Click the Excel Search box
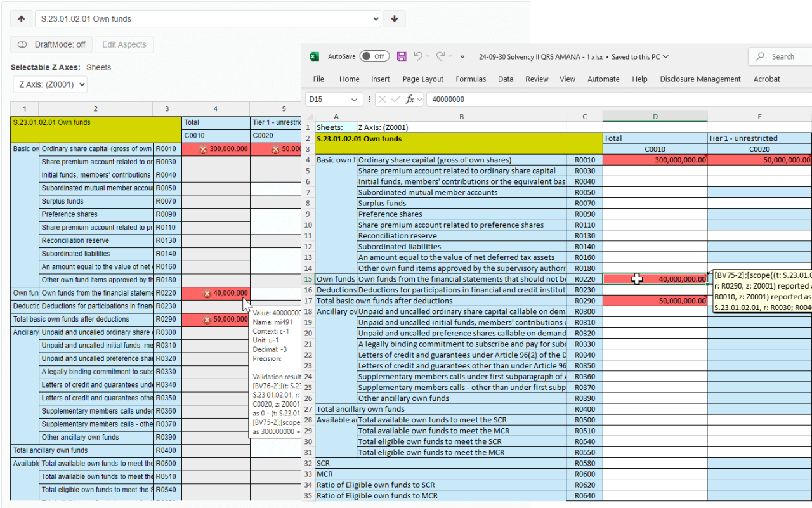812x508 pixels. (782, 56)
